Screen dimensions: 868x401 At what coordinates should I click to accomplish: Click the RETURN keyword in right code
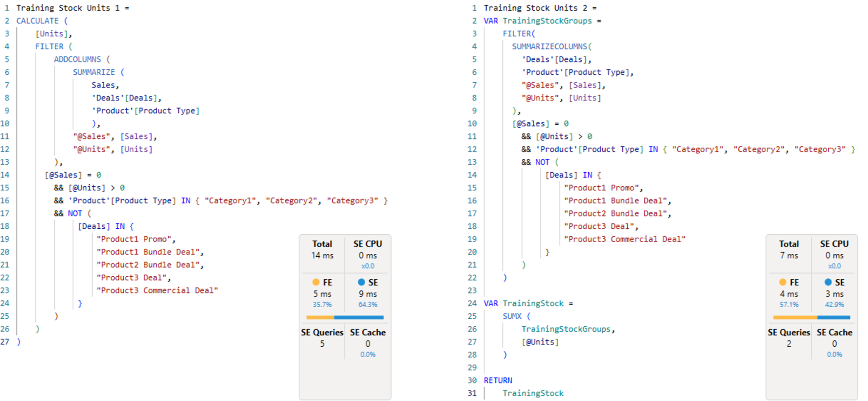coord(498,381)
